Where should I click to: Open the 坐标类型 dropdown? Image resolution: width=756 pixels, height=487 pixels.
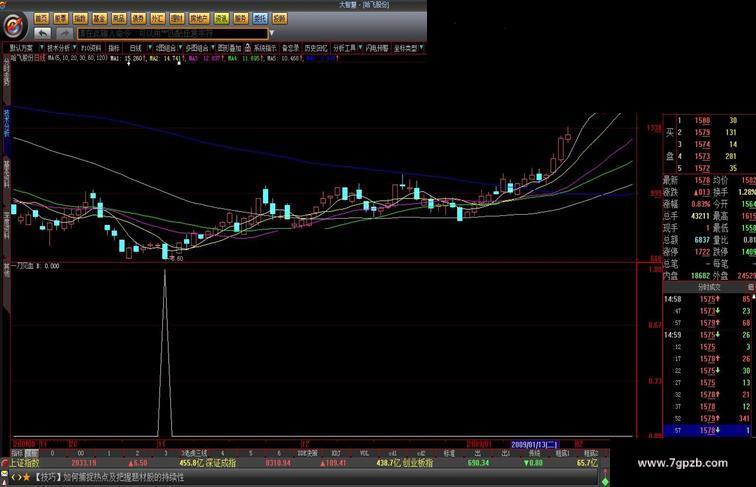click(x=408, y=48)
